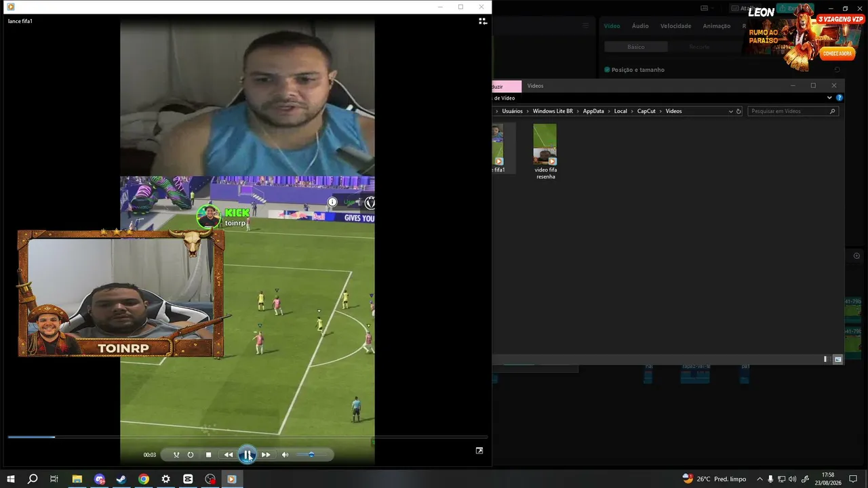The width and height of the screenshot is (868, 488).
Task: Refresh the Explorer Vídeos folder
Action: pos(738,111)
